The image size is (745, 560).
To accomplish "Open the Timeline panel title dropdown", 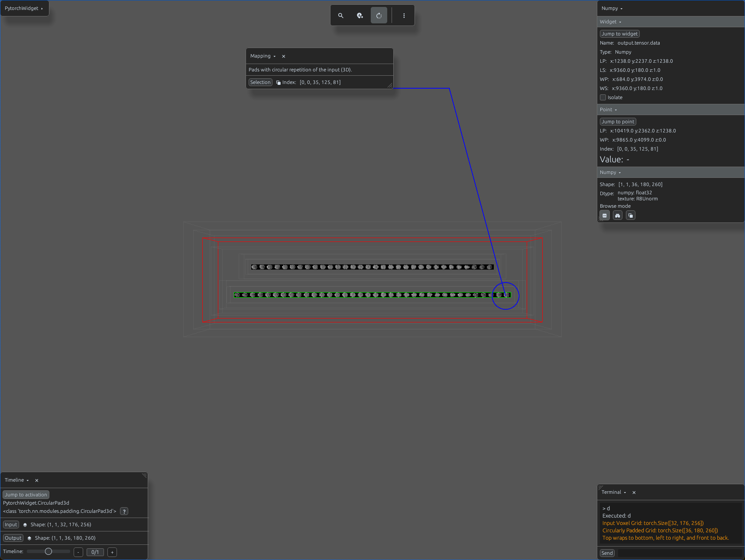I will (x=17, y=480).
